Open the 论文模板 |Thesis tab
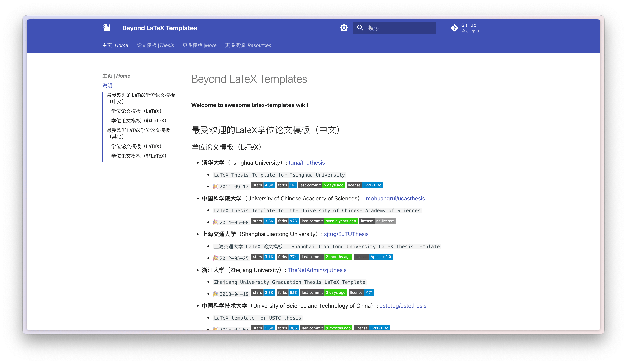 155,45
